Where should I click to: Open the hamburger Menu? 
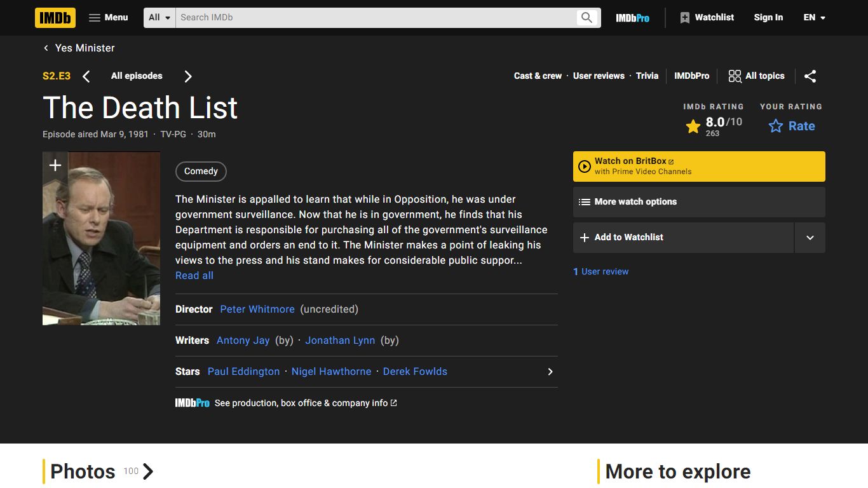pyautogui.click(x=108, y=18)
